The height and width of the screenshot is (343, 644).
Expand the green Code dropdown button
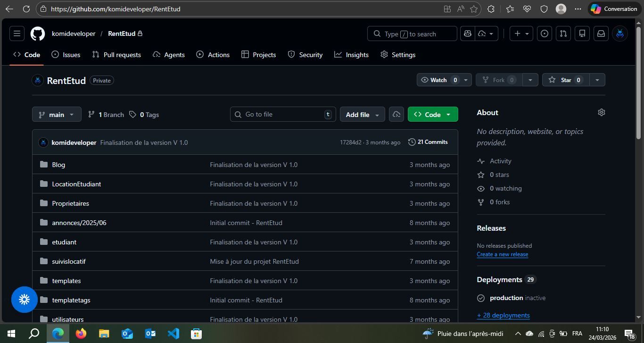pos(432,115)
